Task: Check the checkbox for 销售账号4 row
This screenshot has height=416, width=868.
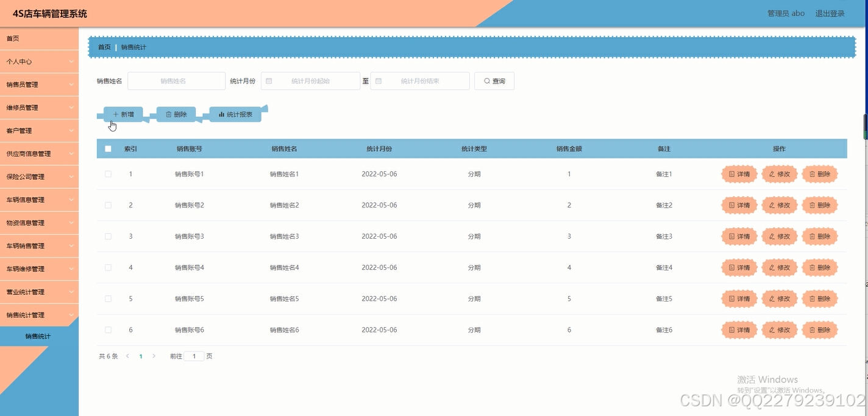Action: 108,267
